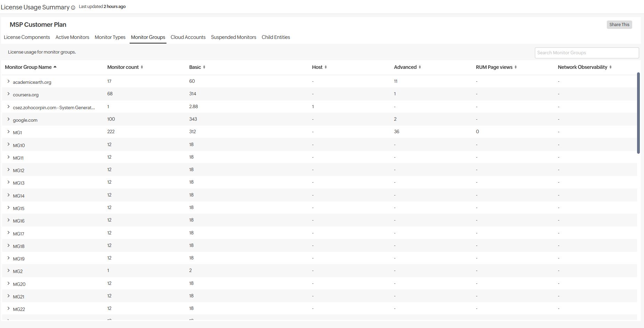Expand the MG1 monitor group row
644x328 pixels.
point(8,132)
